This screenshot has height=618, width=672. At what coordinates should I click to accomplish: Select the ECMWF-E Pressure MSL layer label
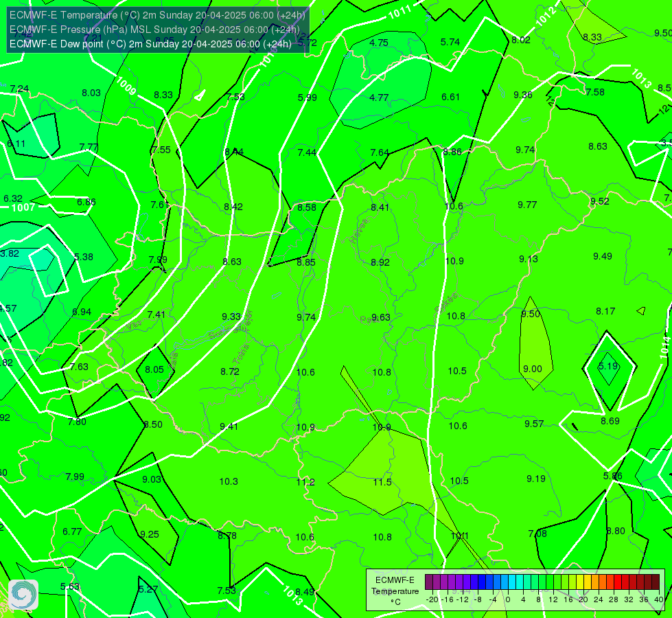tap(154, 30)
